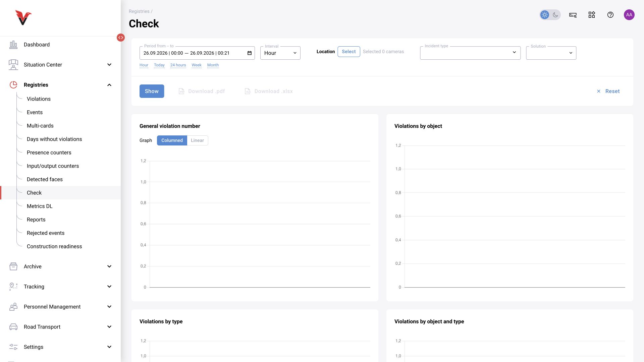Expand the Archive section chevron
The image size is (644, 362).
click(x=109, y=266)
